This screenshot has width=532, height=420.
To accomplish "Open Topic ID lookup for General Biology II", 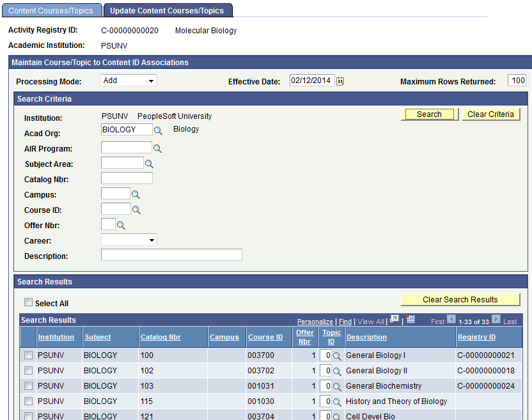I will coord(337,371).
